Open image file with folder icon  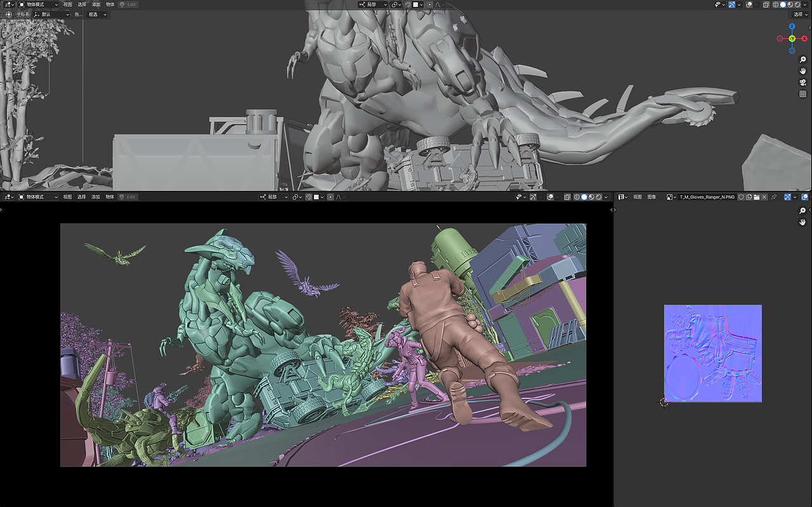[x=756, y=197]
